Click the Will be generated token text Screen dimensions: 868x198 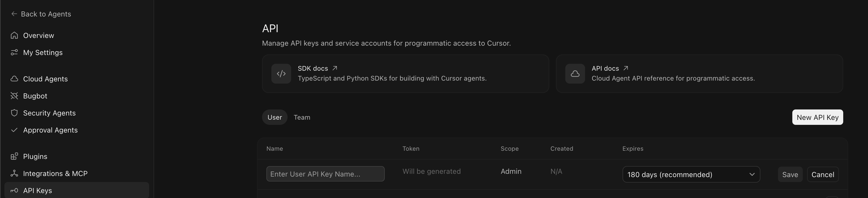click(x=431, y=171)
